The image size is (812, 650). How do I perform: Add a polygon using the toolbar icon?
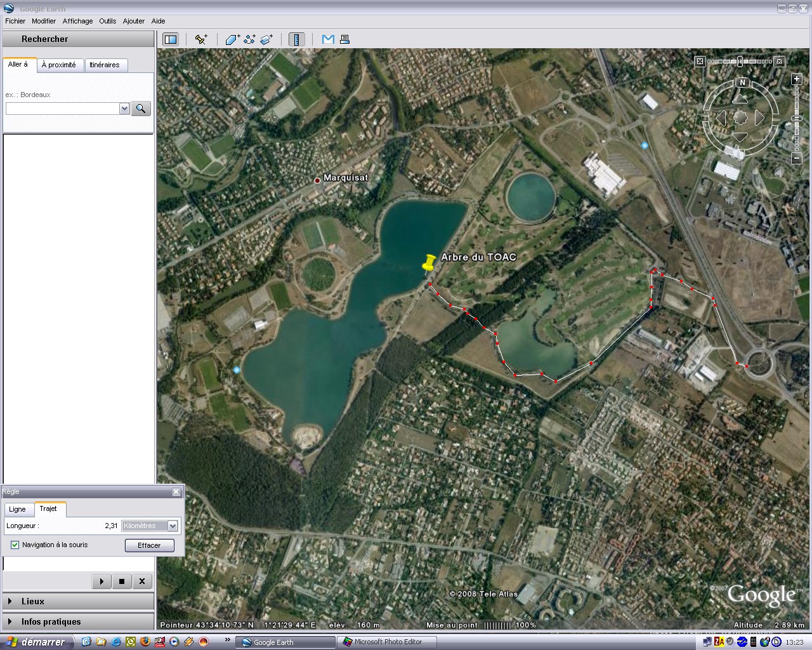click(x=232, y=39)
